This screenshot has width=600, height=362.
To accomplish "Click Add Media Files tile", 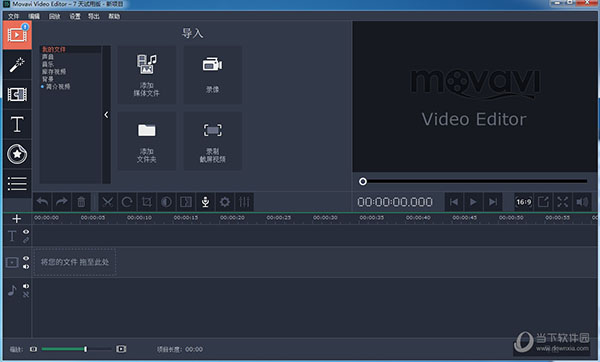I will pyautogui.click(x=147, y=75).
